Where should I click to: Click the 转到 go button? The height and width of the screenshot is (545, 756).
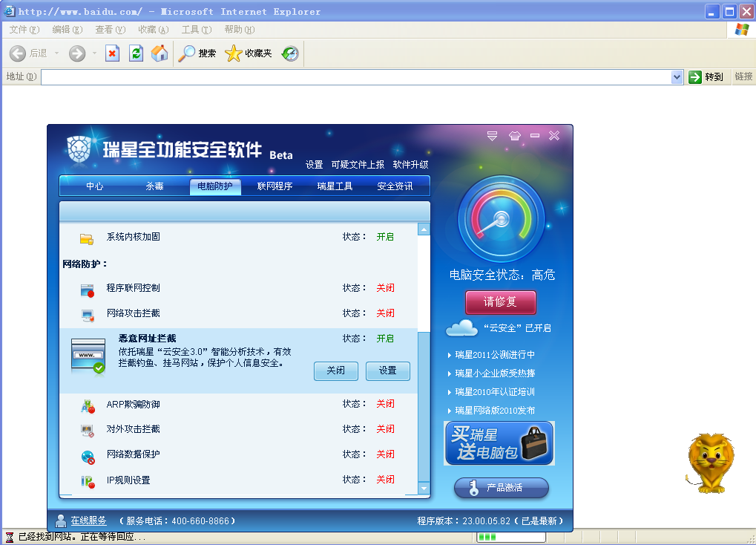click(706, 76)
